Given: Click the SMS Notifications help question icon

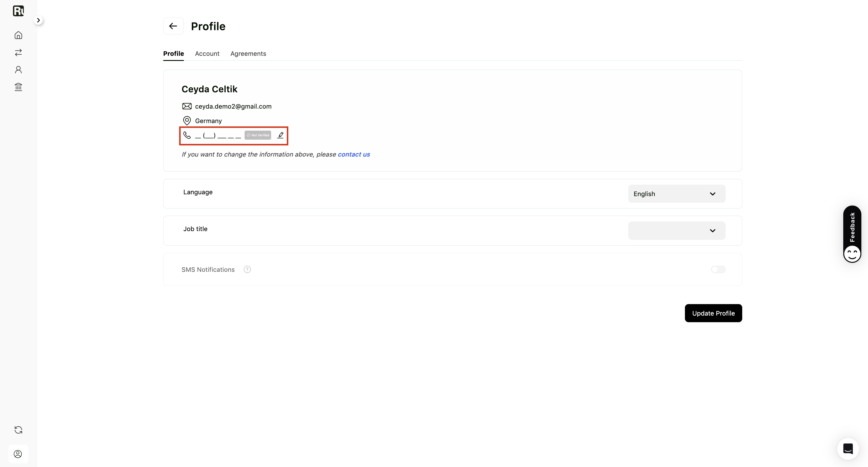Looking at the screenshot, I should click(x=247, y=270).
